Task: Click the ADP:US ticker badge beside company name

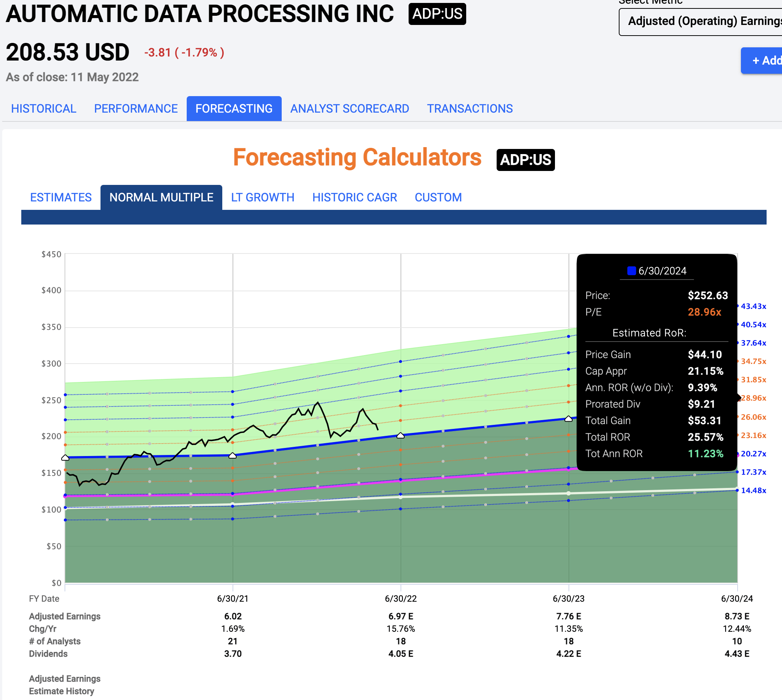Action: 437,14
